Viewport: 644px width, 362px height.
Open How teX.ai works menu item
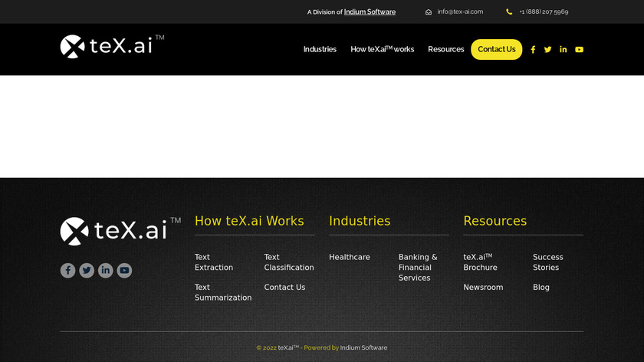[383, 49]
